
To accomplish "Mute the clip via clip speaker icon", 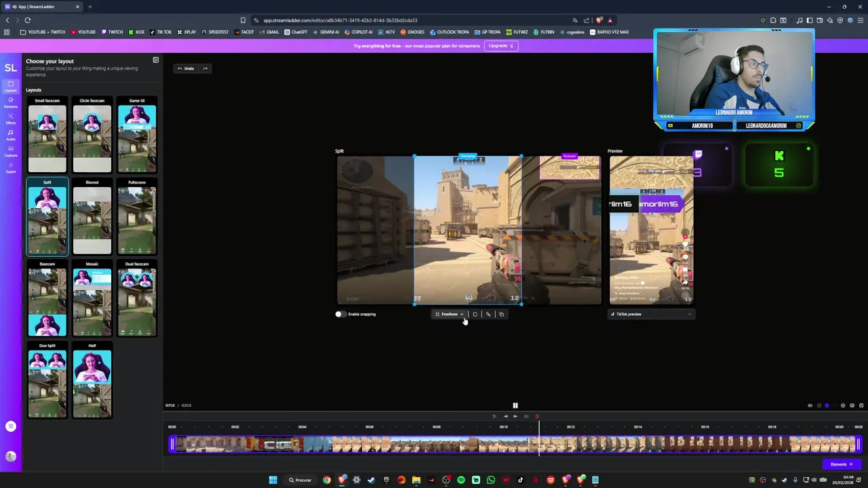I will coord(526,416).
